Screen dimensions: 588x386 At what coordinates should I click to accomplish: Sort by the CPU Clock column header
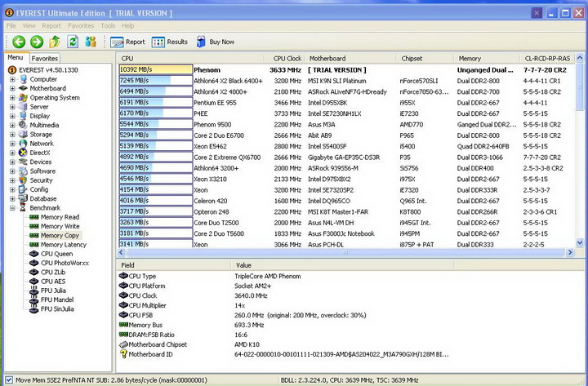pos(285,59)
